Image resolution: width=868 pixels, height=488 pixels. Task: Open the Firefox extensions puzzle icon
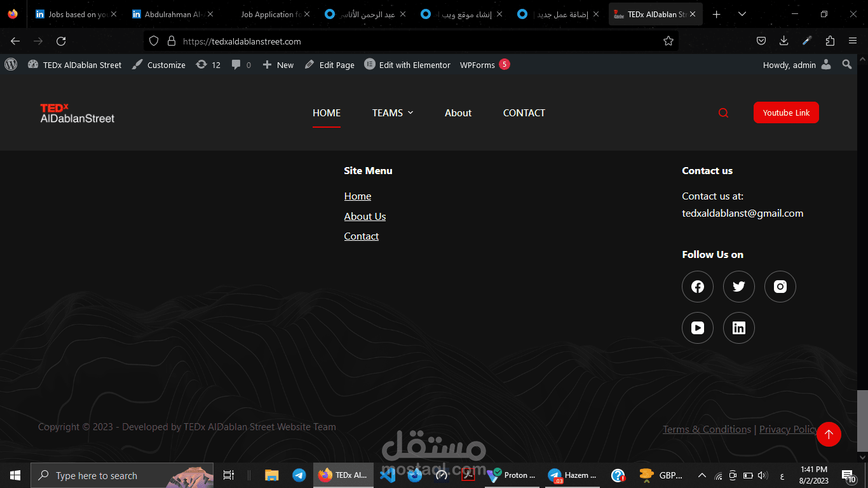pos(830,41)
